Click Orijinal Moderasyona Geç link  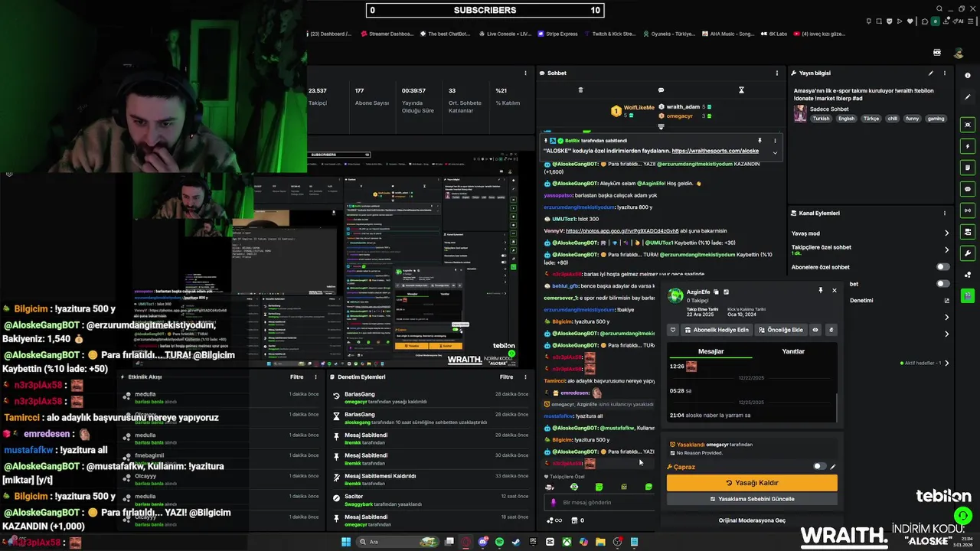tap(752, 520)
